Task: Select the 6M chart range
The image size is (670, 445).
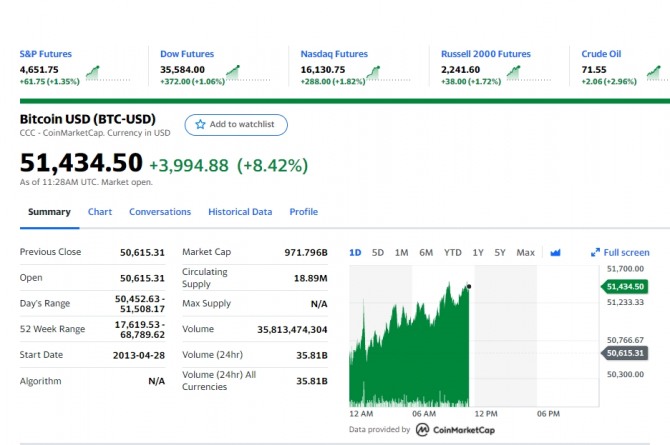Action: point(426,253)
